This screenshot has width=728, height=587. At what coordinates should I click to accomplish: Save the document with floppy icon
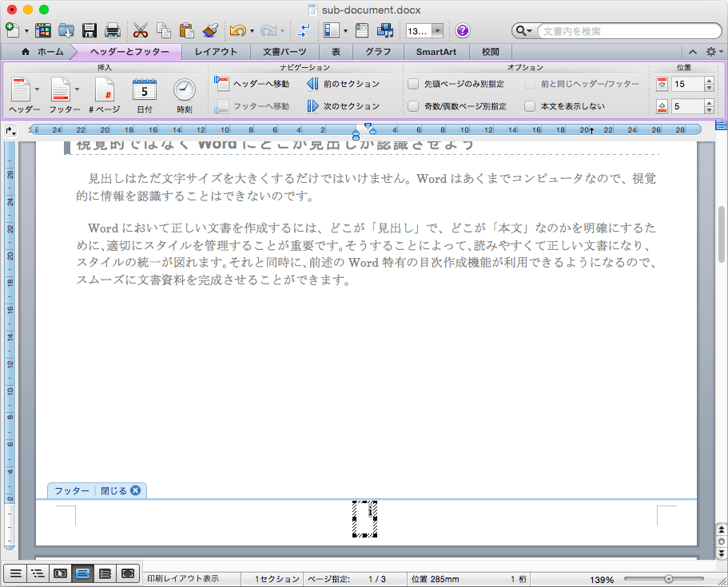coord(90,30)
